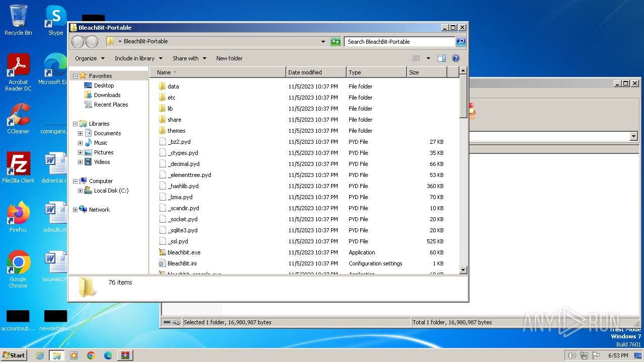Sort by the Type column header
This screenshot has width=644, height=362.
376,72
